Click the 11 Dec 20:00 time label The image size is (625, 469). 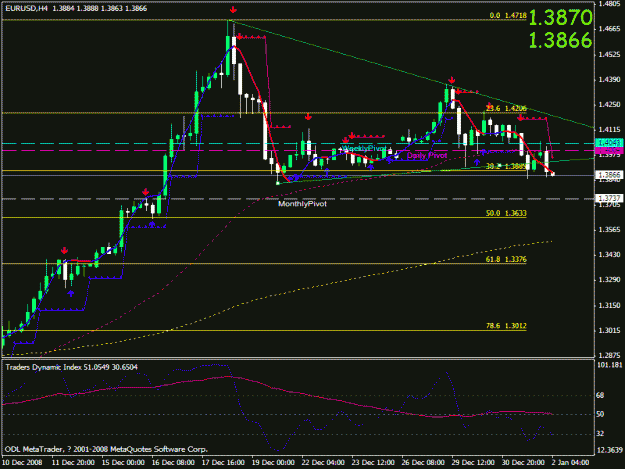coord(73,463)
